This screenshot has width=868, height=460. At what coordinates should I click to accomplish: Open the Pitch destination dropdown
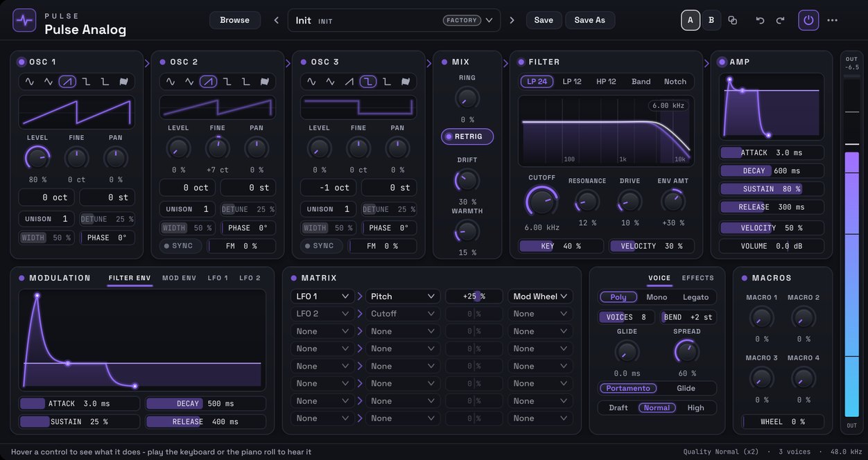coord(403,297)
